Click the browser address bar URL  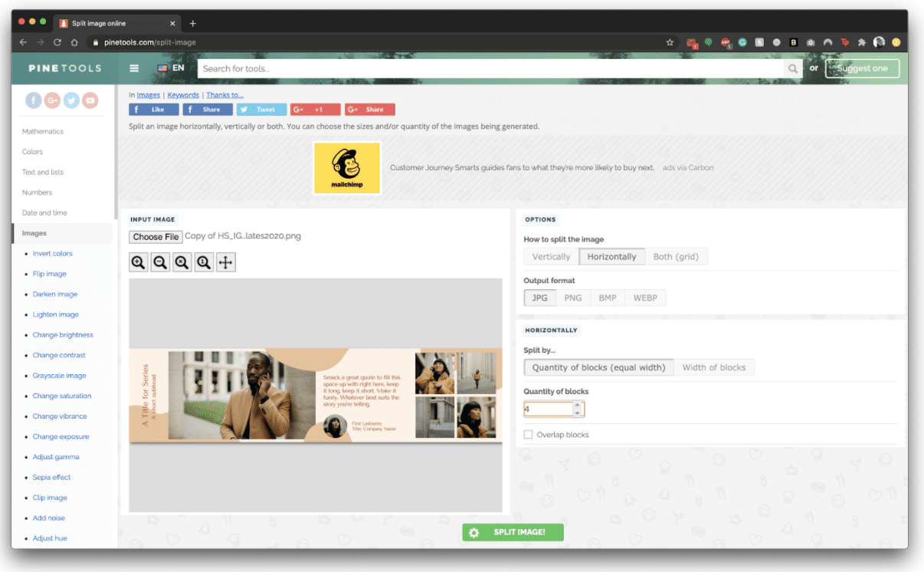150,42
